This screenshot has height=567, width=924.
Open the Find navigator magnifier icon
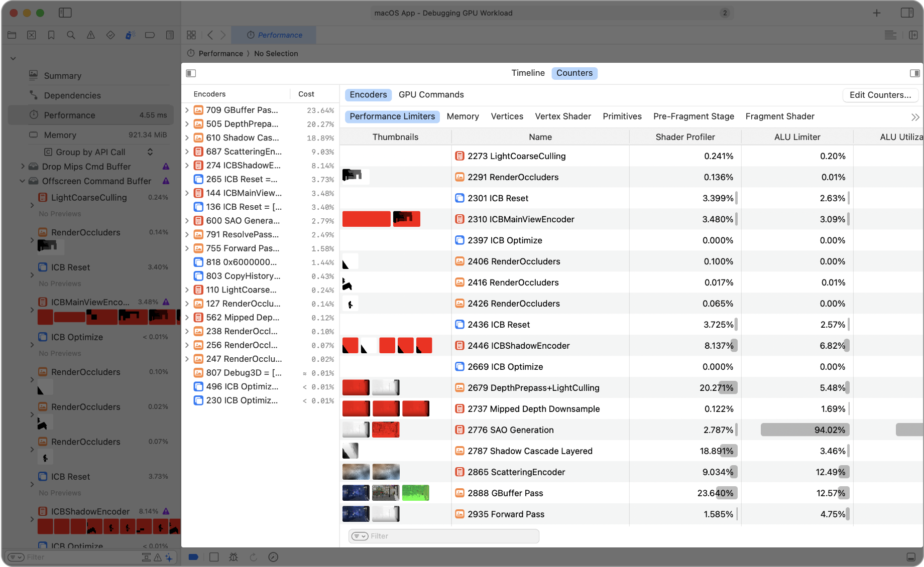(x=71, y=35)
